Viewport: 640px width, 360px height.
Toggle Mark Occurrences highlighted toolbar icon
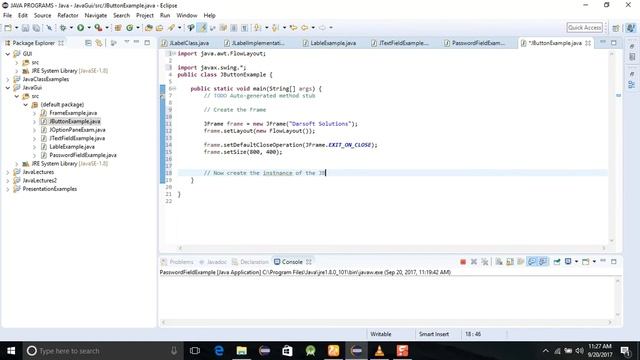202,28
